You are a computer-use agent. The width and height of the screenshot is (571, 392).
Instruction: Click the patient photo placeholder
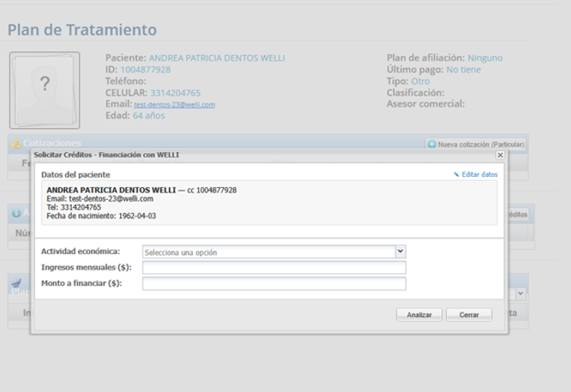[x=45, y=90]
